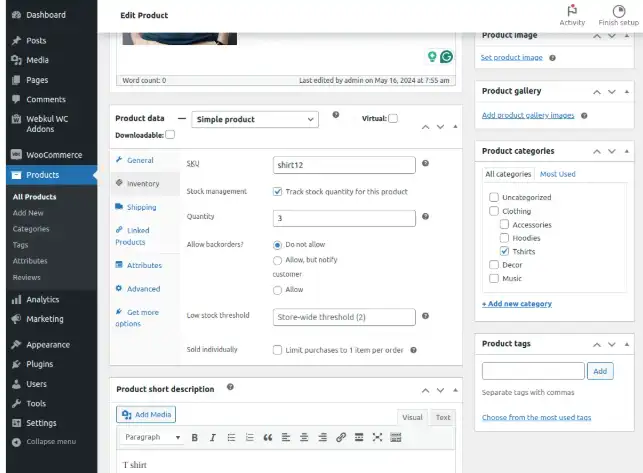Click the Low stock threshold input field
The height and width of the screenshot is (473, 643).
click(x=343, y=317)
